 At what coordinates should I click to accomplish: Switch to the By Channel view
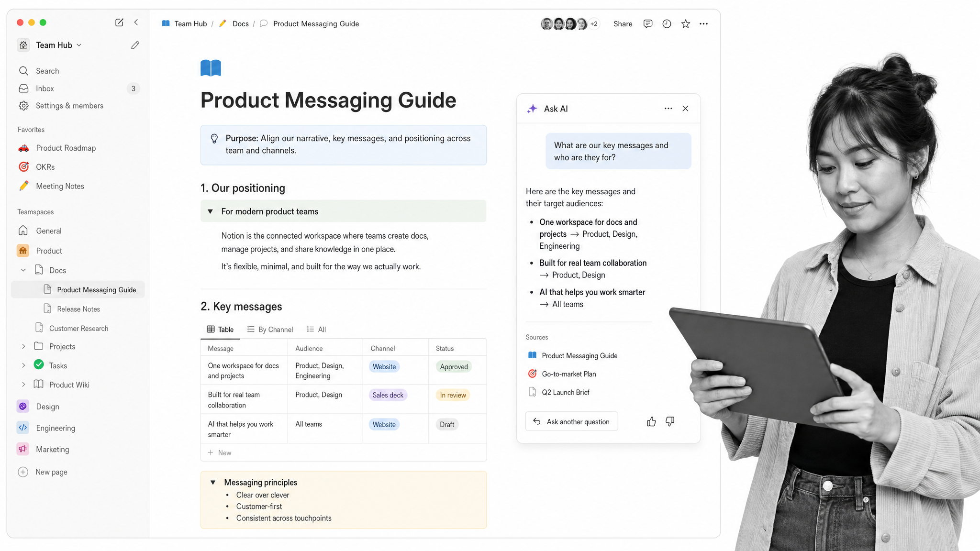click(270, 330)
